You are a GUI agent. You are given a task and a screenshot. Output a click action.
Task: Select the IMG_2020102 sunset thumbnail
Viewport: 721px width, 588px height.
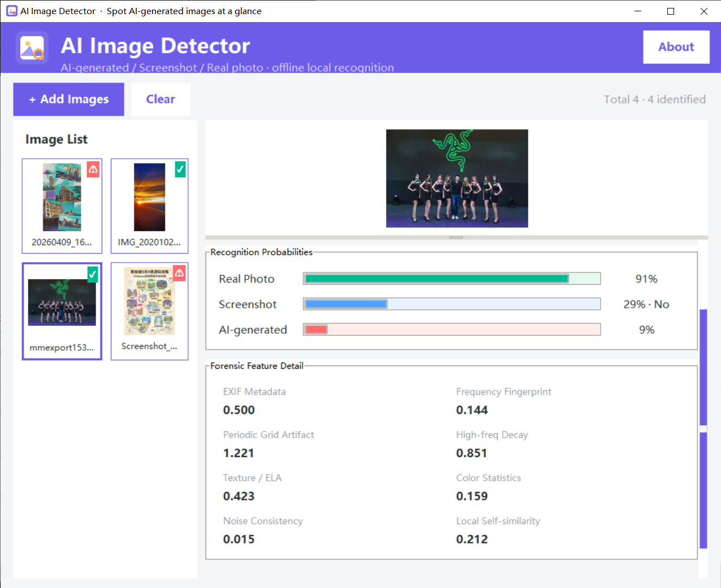click(150, 206)
